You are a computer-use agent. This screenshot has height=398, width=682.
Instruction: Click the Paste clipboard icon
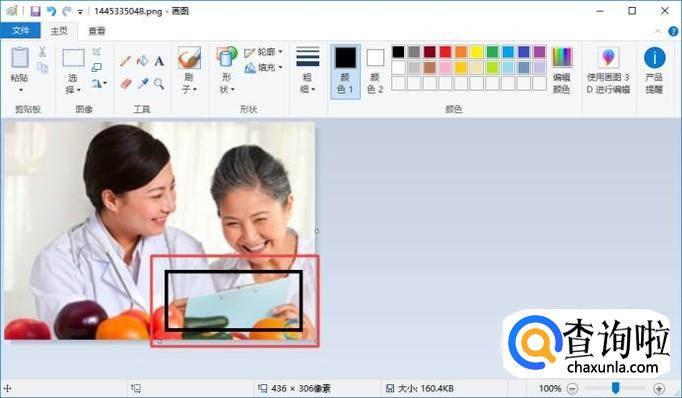coord(20,58)
